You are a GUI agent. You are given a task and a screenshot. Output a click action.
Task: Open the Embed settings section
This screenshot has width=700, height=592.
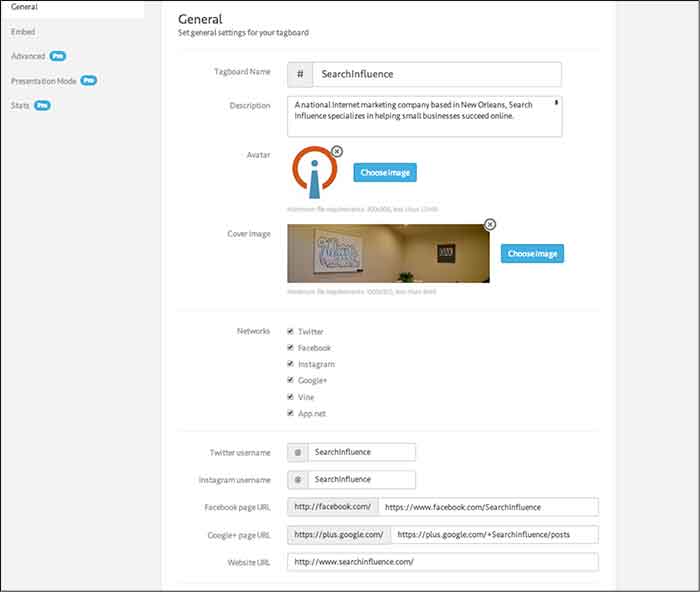pyautogui.click(x=23, y=32)
